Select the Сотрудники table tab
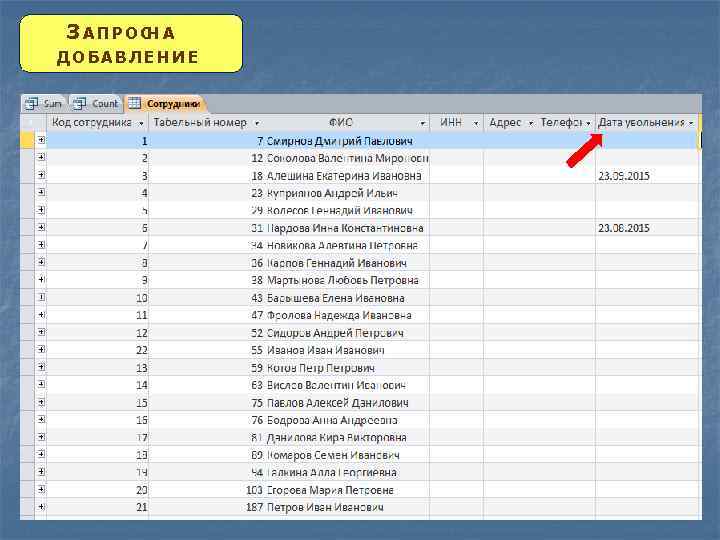 (165, 104)
